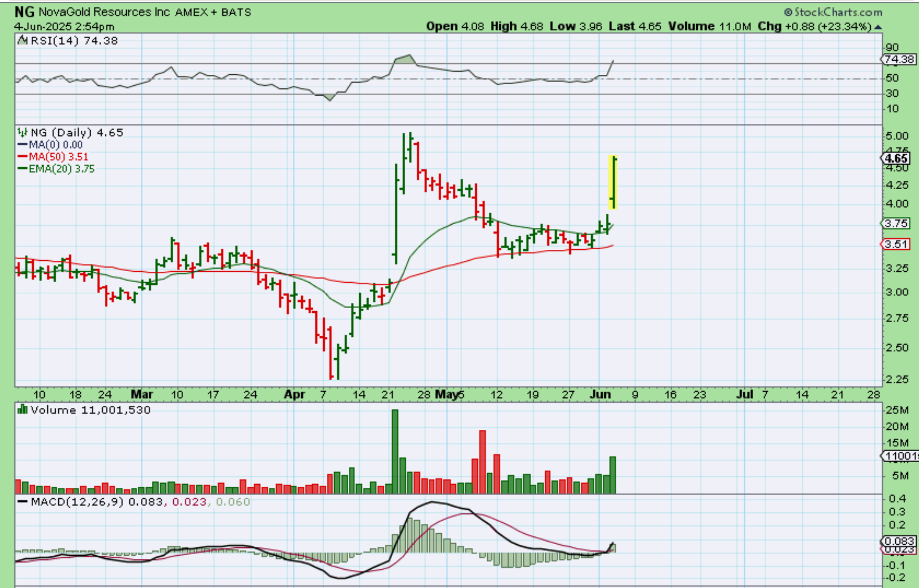Click the OHLC bars icon beside NG (Daily)
Screen dimensions: 919x588
[x=22, y=133]
